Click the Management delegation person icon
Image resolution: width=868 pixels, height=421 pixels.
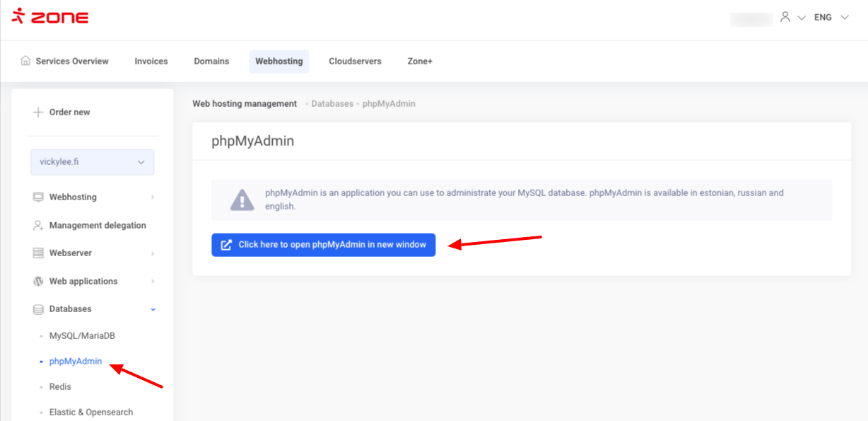click(x=38, y=225)
